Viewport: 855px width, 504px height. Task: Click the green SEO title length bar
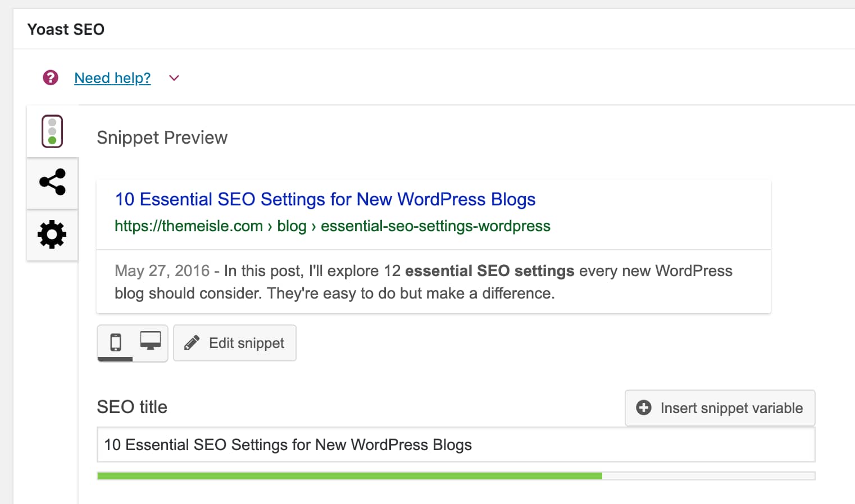coord(349,476)
